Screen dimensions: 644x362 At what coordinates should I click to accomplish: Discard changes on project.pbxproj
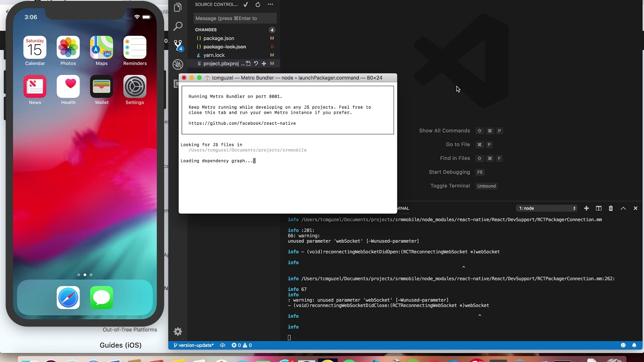pos(256,64)
